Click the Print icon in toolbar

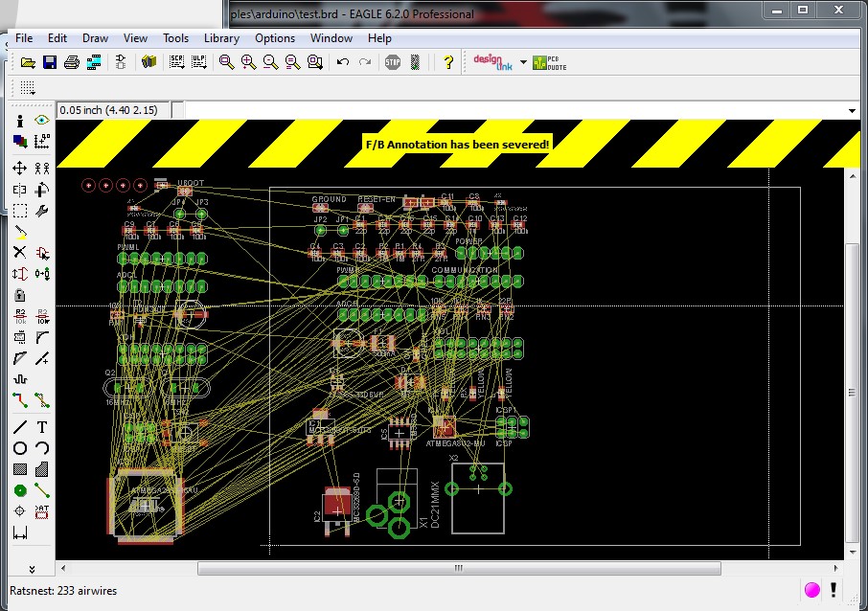(x=72, y=62)
